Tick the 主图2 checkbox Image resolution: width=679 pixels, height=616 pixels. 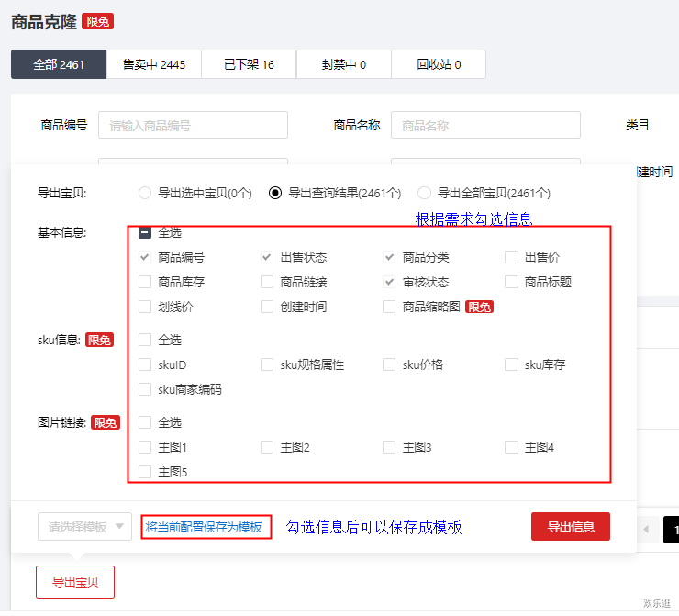[267, 447]
